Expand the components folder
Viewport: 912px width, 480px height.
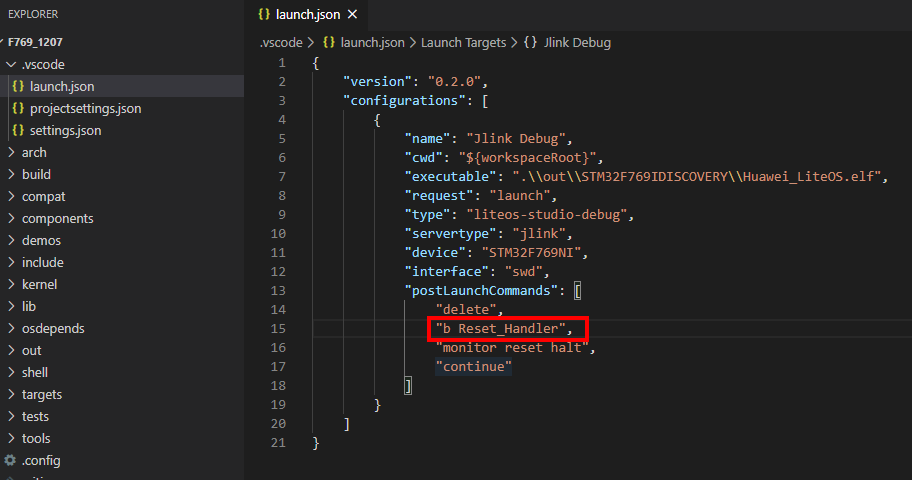click(11, 218)
